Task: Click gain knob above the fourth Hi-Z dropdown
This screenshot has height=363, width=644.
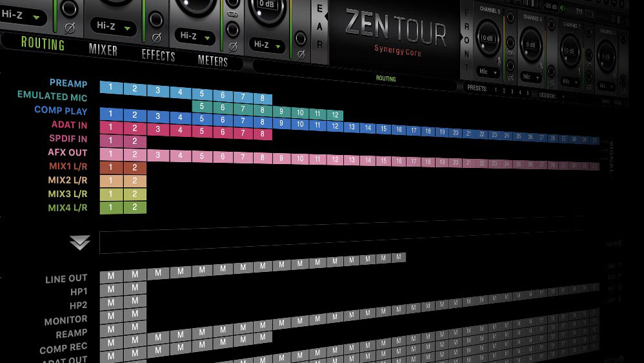Action: click(267, 10)
